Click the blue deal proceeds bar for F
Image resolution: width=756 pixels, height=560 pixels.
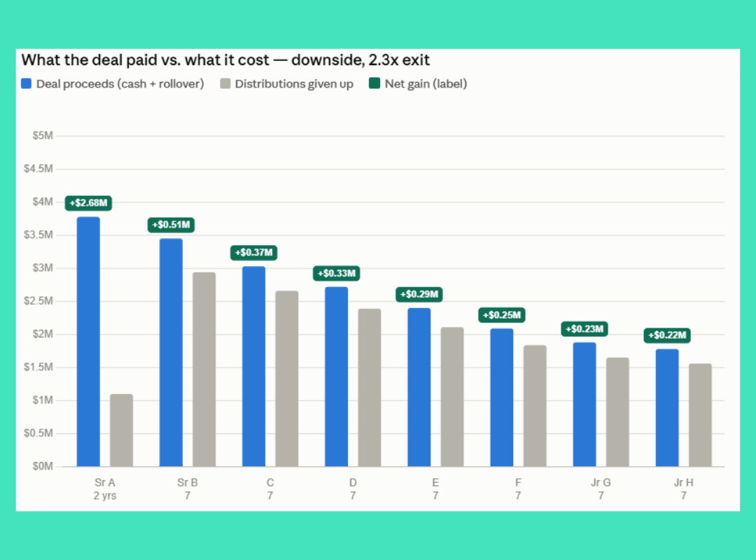(x=502, y=398)
